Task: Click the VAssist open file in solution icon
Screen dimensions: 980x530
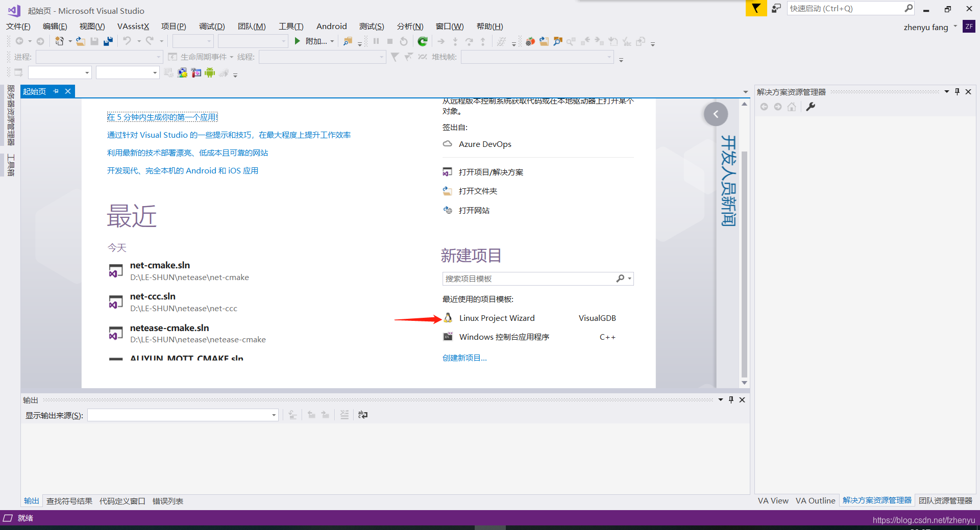Action: tap(544, 41)
